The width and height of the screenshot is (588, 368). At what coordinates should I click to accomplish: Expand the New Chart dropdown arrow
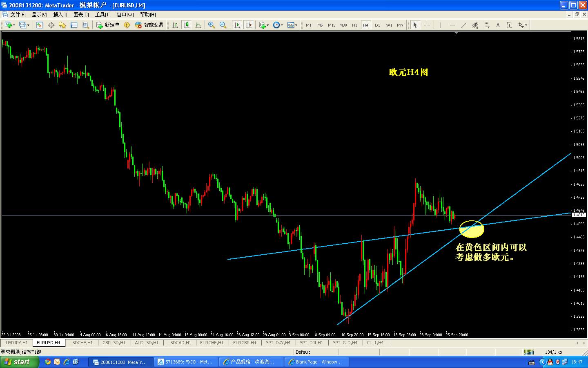coord(14,25)
